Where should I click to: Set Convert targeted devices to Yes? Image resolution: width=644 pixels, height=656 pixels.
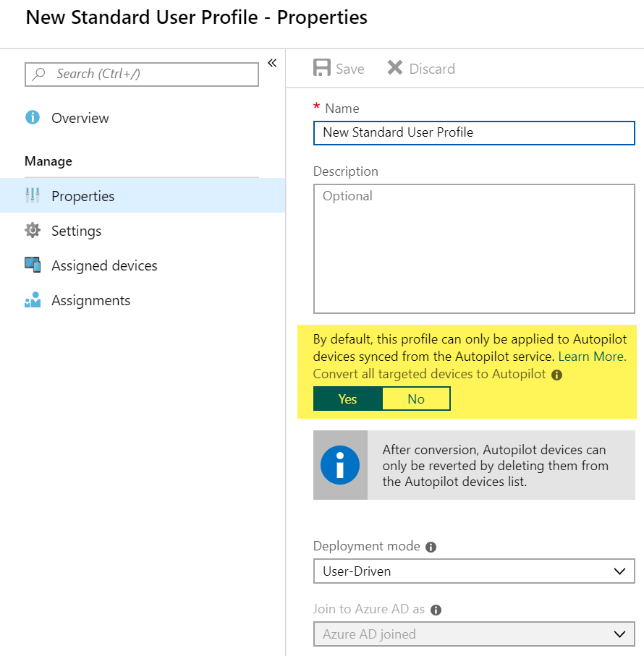coord(347,399)
